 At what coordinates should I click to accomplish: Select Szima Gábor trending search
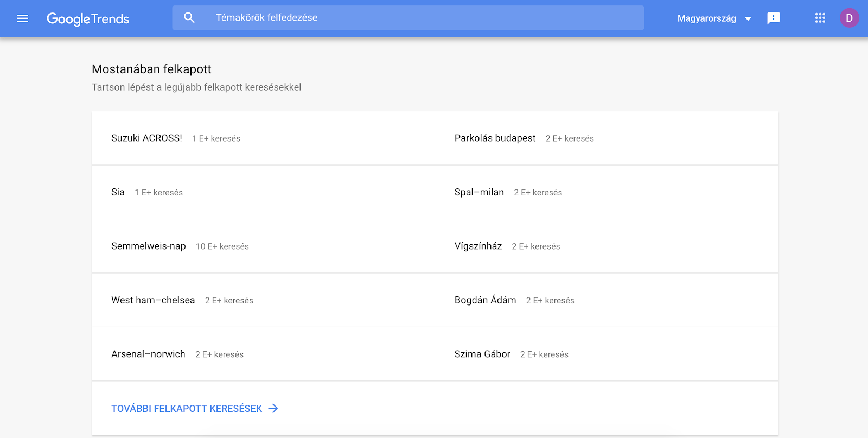click(x=482, y=354)
